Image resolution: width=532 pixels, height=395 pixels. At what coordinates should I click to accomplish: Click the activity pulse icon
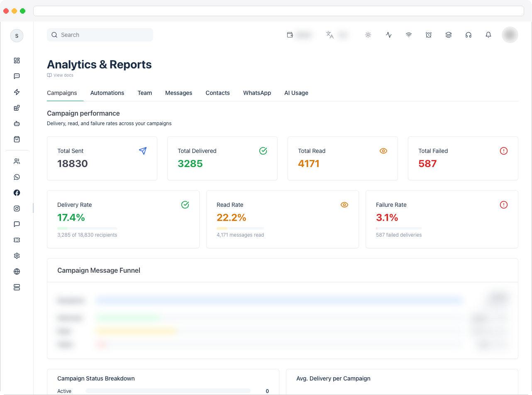point(389,35)
